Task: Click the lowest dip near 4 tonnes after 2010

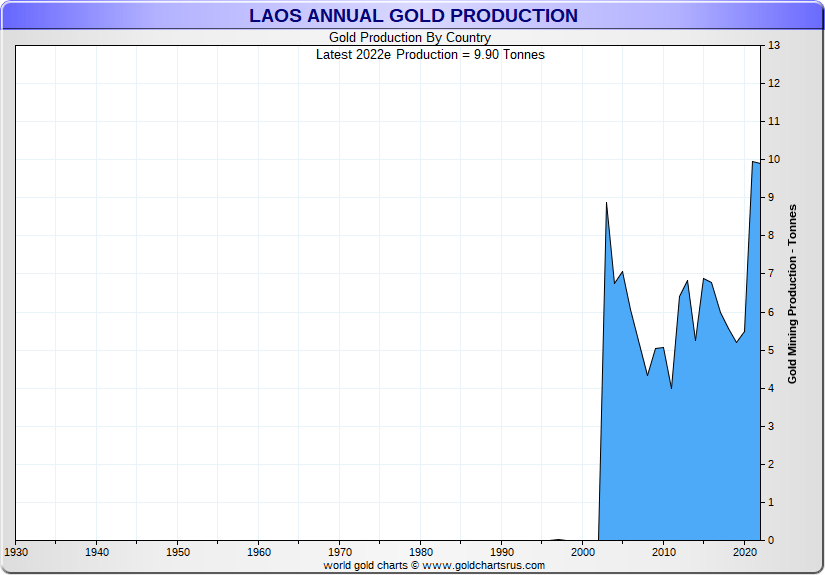Action: tap(671, 388)
